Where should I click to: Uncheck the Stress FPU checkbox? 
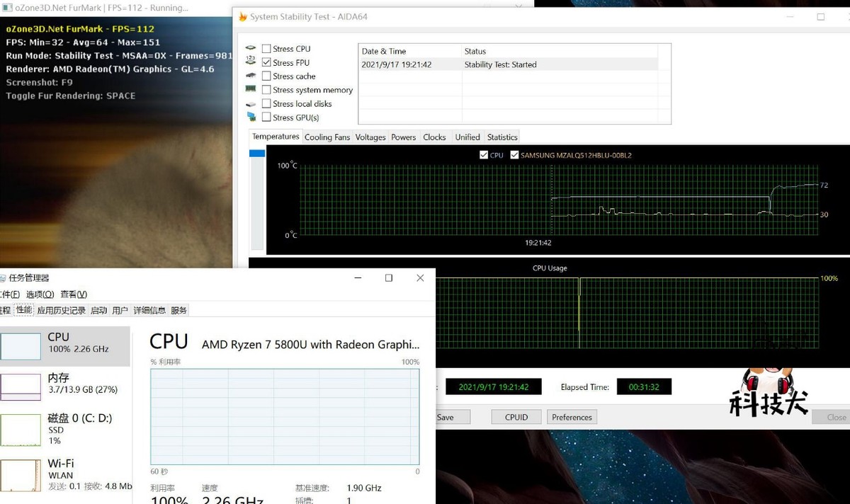266,62
